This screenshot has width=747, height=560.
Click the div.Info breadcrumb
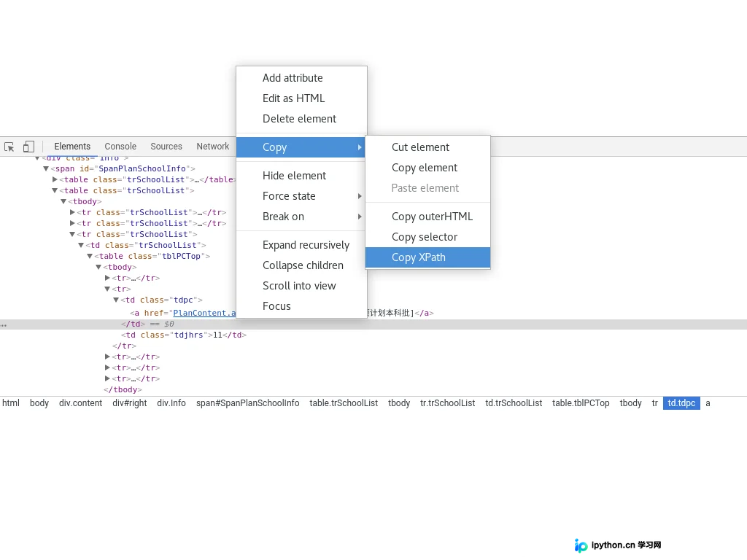pos(171,403)
